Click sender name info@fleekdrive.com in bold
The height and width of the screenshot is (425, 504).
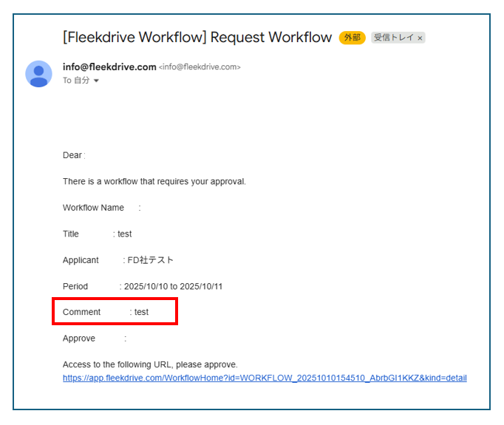pos(109,67)
